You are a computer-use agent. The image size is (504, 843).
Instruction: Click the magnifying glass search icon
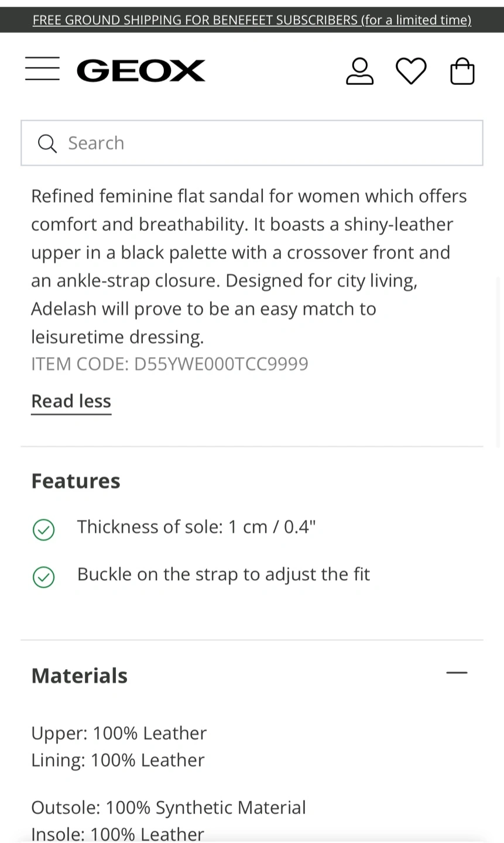click(47, 143)
